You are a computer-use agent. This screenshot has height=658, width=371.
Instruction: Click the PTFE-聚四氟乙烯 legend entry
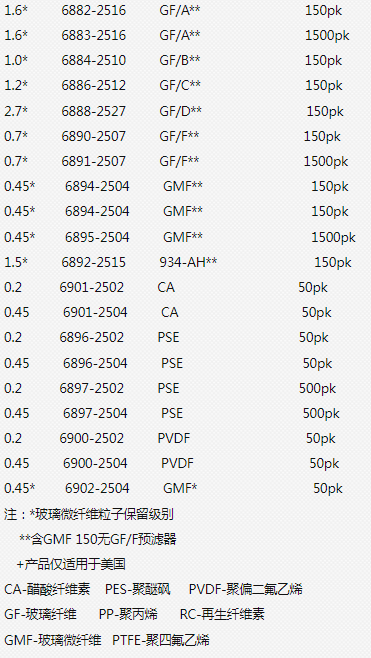click(x=161, y=640)
